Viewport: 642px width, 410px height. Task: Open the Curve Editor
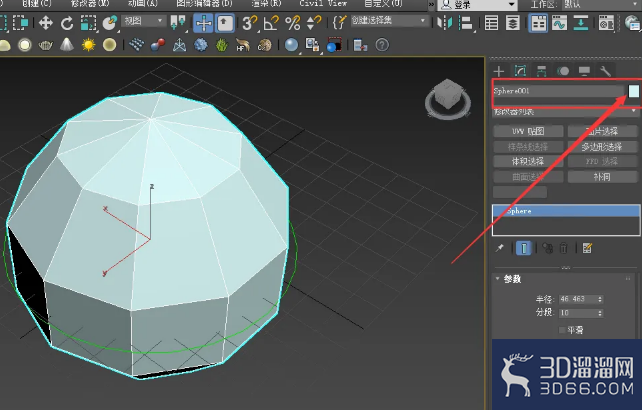[x=559, y=23]
